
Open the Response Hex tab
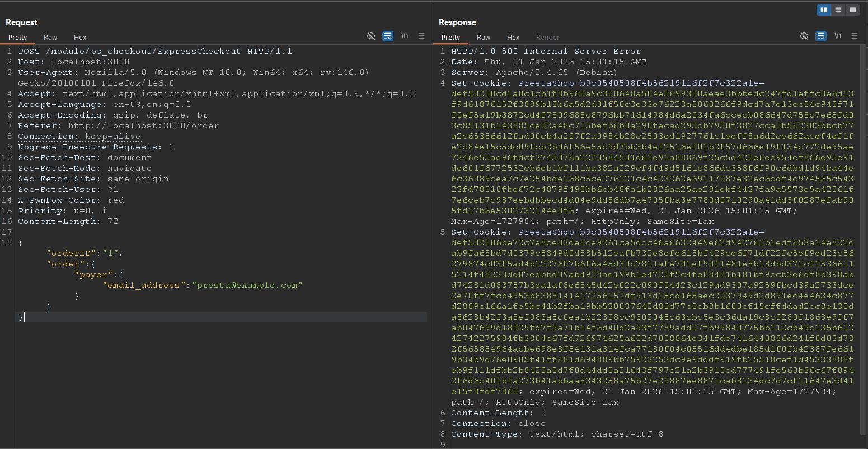(x=513, y=38)
